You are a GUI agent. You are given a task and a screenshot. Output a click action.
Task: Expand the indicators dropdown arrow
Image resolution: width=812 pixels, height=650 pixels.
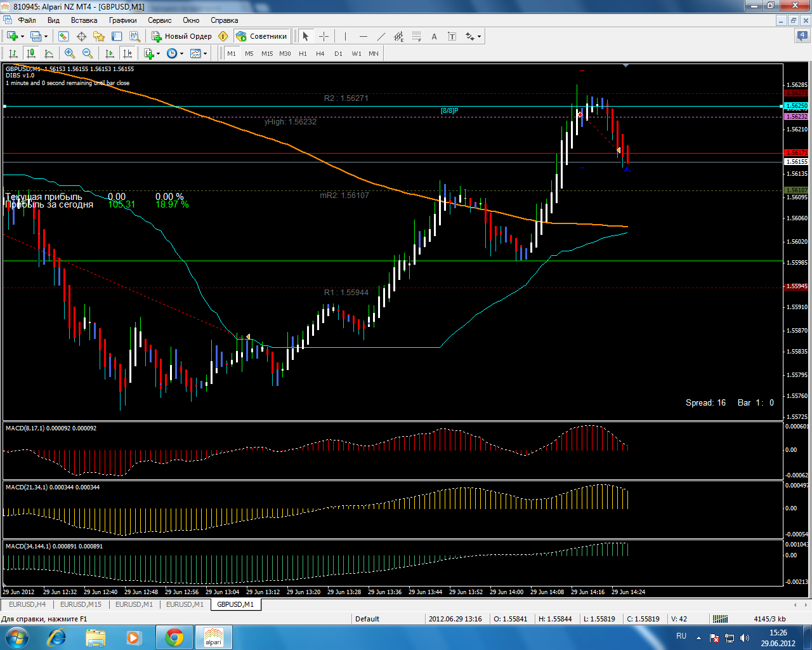click(158, 53)
